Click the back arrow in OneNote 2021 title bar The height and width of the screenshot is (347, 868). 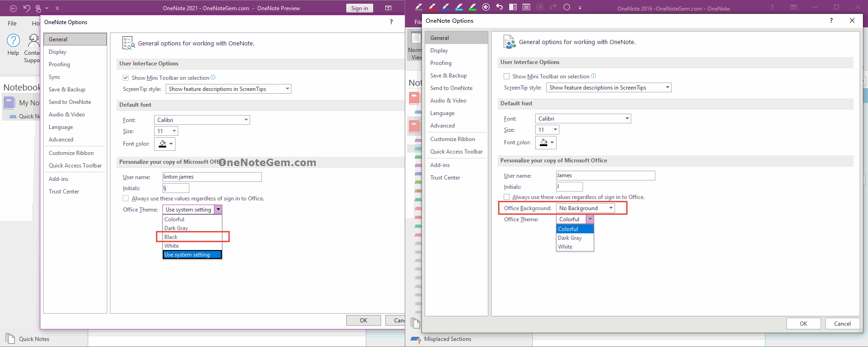(13, 8)
